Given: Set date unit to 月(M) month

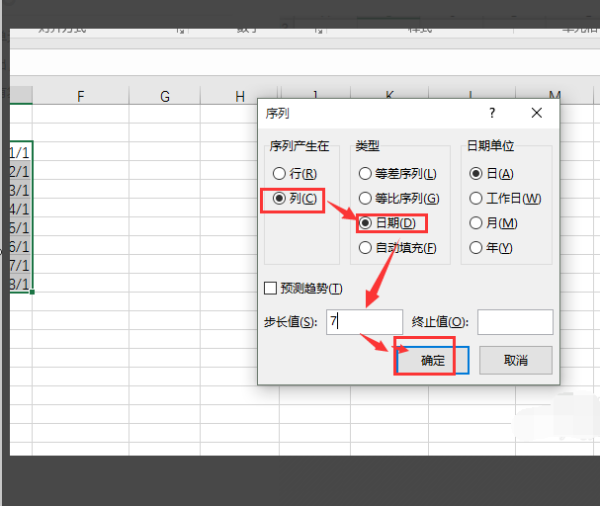Looking at the screenshot, I should click(493, 223).
